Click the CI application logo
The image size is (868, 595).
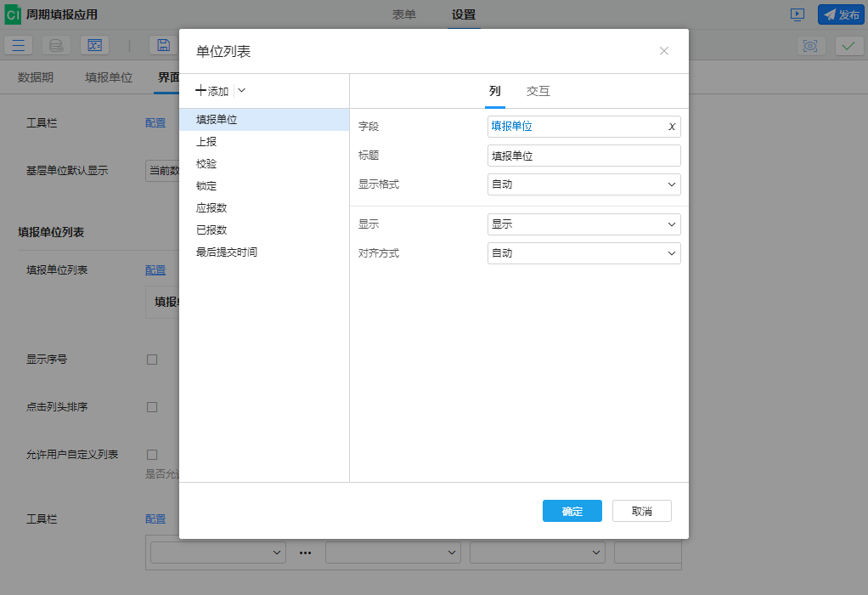(12, 14)
